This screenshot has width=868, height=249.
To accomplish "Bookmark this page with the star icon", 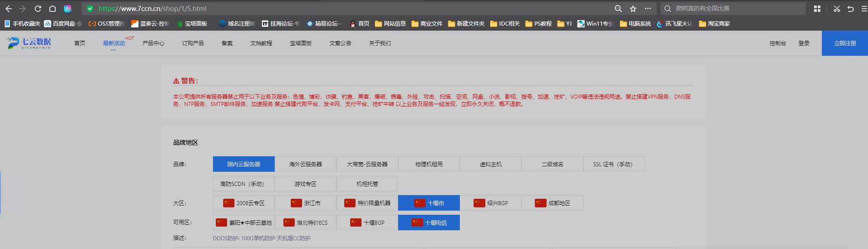I will click(633, 9).
